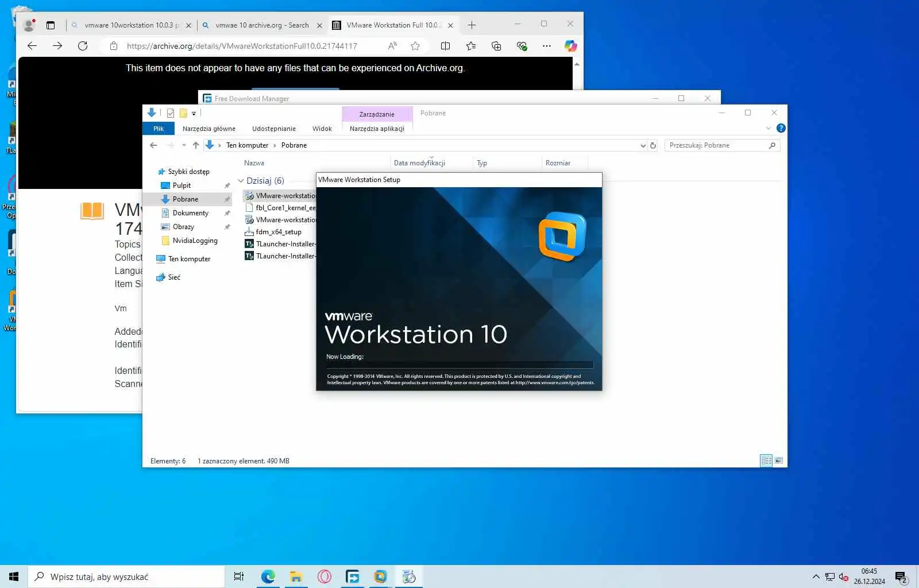Image resolution: width=919 pixels, height=588 pixels.
Task: Open the notification center icon
Action: point(901,577)
